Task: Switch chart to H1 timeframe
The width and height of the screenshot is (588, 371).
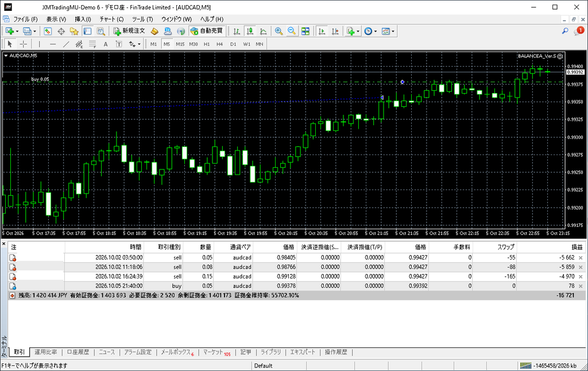Action: coord(207,44)
